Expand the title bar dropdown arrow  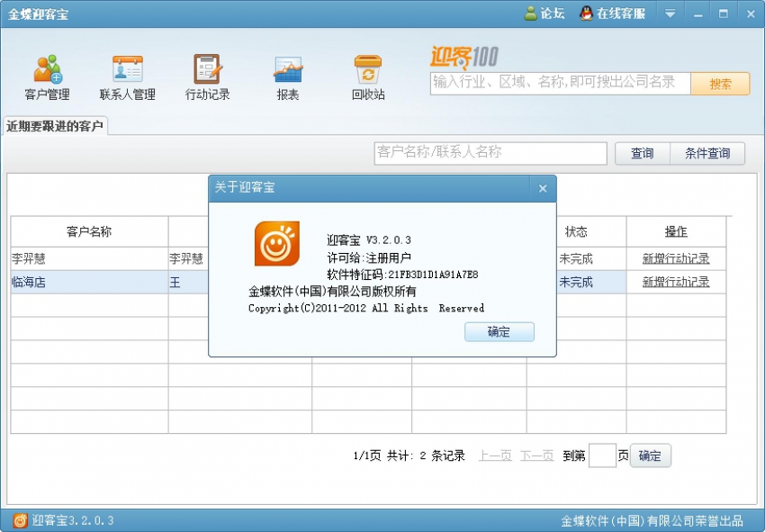coord(670,14)
